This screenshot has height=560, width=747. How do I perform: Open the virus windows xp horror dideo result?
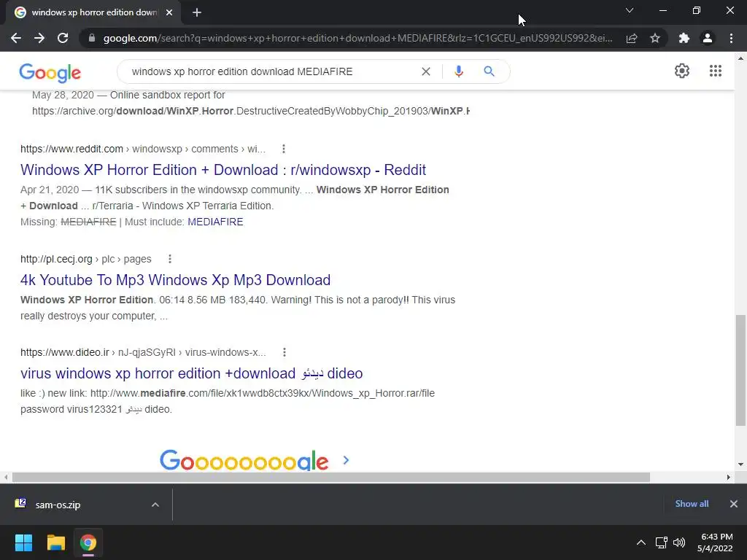[x=192, y=373]
